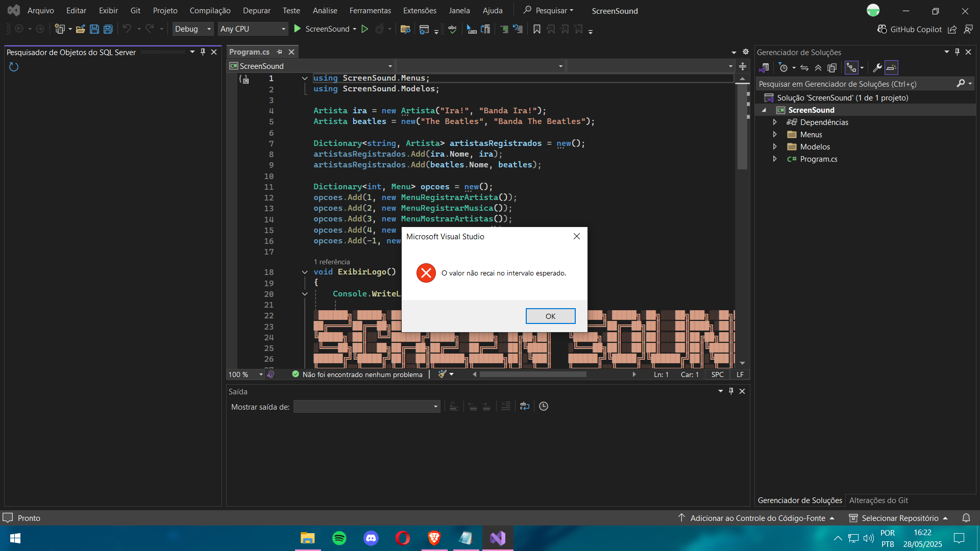Click comment selected lines icon

click(504, 29)
